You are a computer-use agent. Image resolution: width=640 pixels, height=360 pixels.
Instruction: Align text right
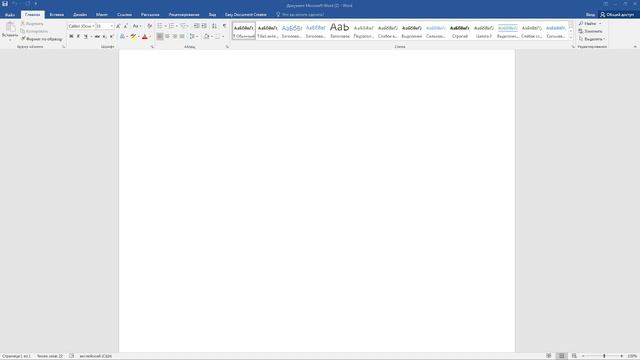pos(175,37)
